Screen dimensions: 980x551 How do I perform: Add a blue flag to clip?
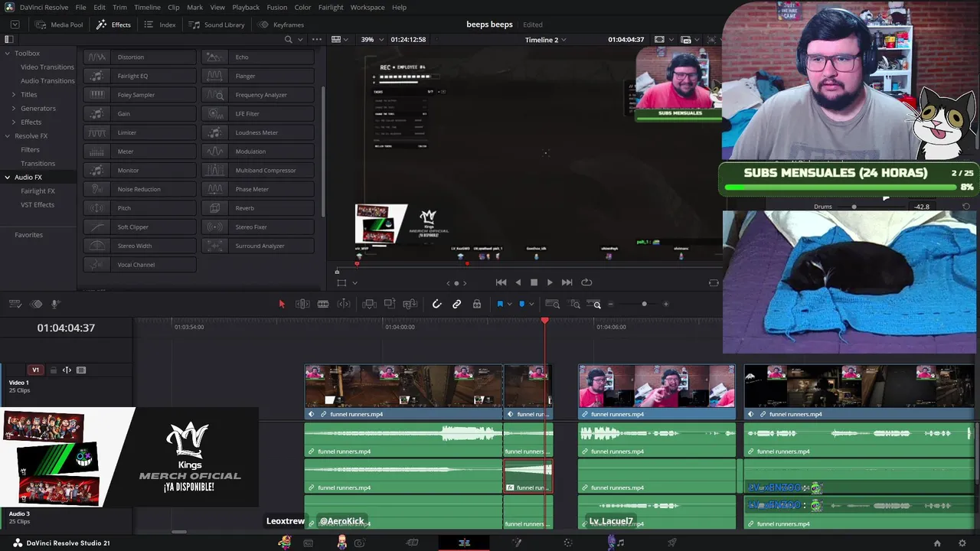tap(500, 304)
